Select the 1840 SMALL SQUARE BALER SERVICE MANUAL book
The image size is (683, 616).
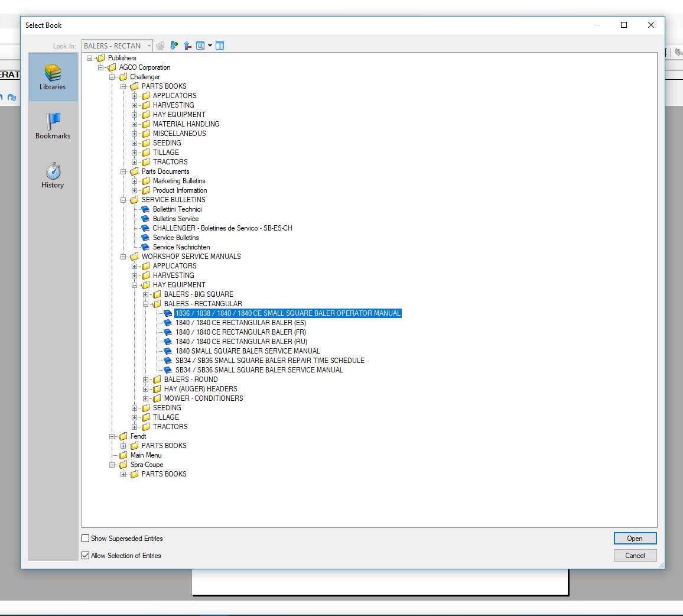coord(248,351)
